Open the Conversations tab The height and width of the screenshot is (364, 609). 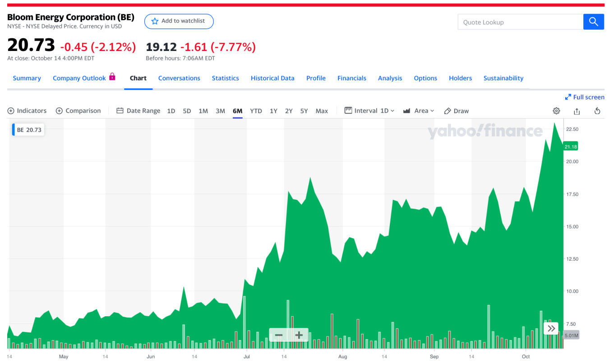click(179, 78)
